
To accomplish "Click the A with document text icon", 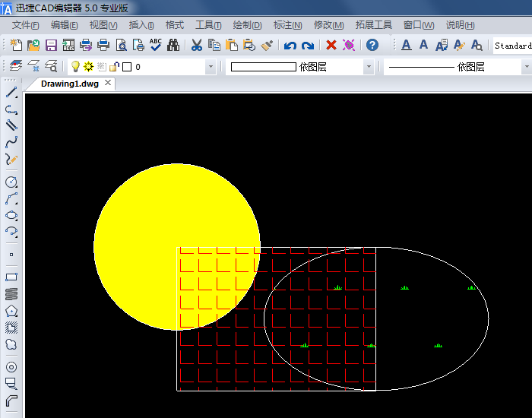I will click(442, 45).
